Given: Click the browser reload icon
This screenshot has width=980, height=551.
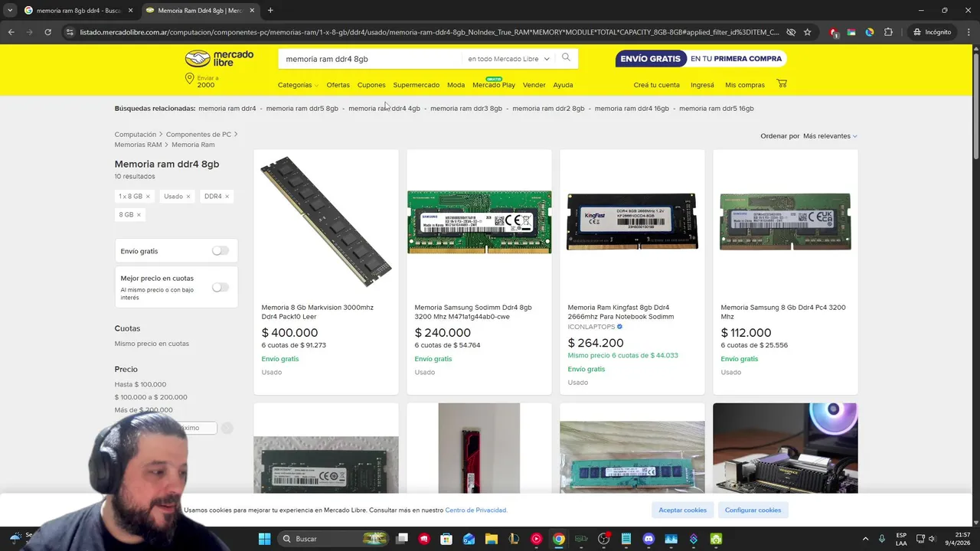Looking at the screenshot, I should [x=47, y=32].
